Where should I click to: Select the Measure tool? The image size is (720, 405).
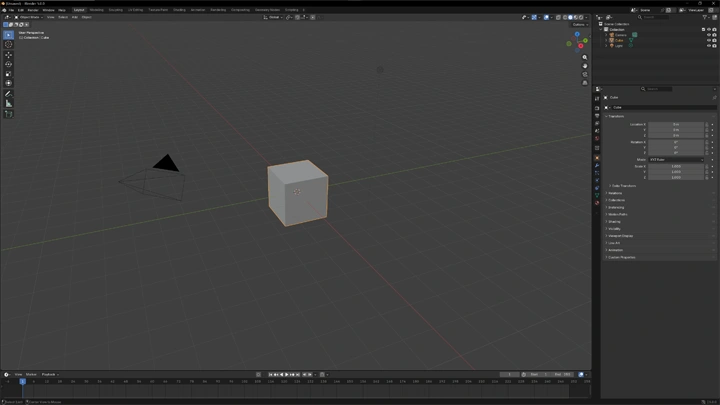point(9,103)
